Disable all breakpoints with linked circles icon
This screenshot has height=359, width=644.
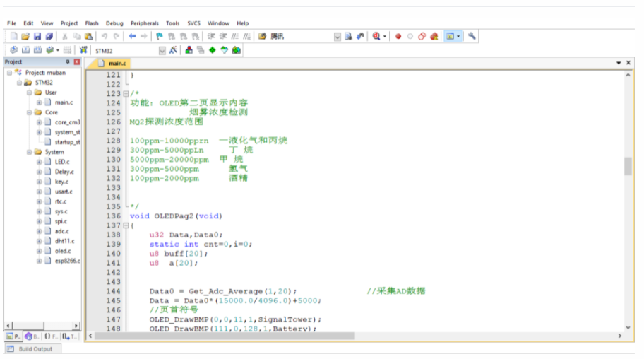422,36
